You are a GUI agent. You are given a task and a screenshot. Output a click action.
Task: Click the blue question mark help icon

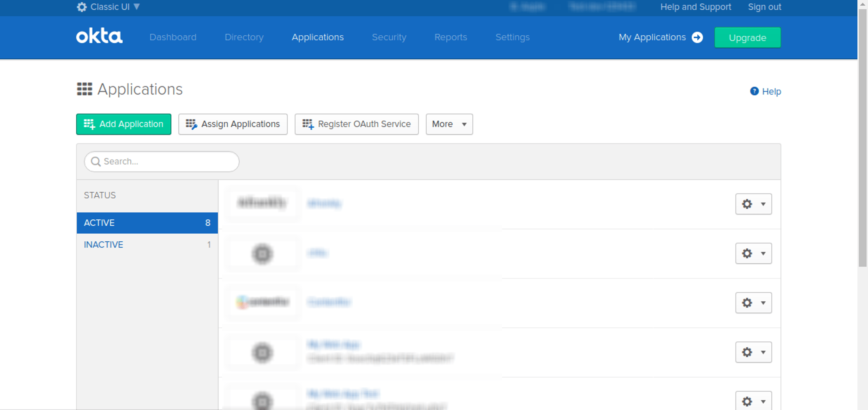point(754,91)
